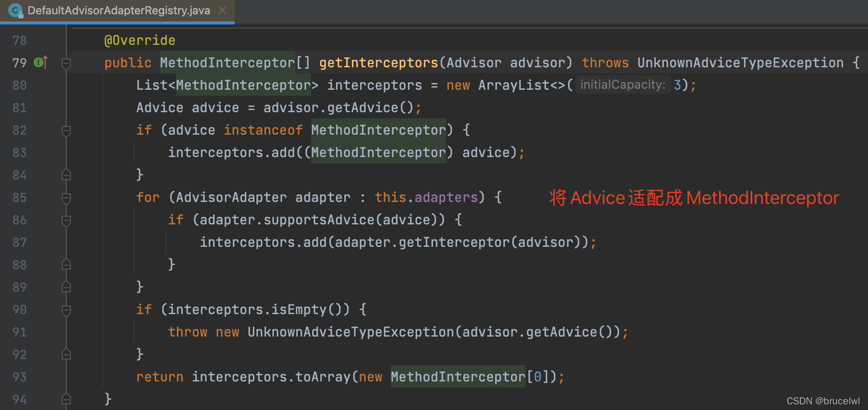Click line number 85 in the gutter
The width and height of the screenshot is (868, 410).
point(19,197)
